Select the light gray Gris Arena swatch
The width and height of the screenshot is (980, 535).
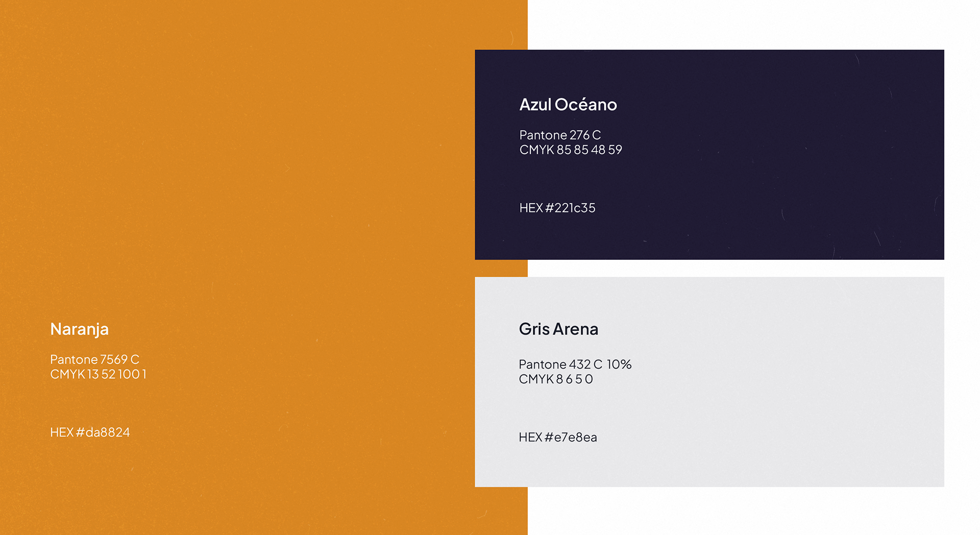pos(709,382)
